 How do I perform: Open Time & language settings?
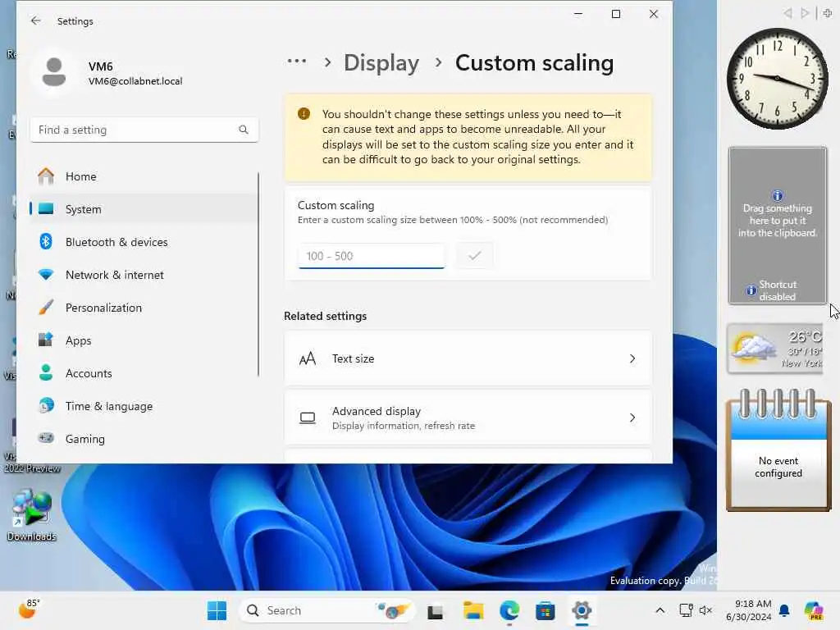[x=144, y=406]
